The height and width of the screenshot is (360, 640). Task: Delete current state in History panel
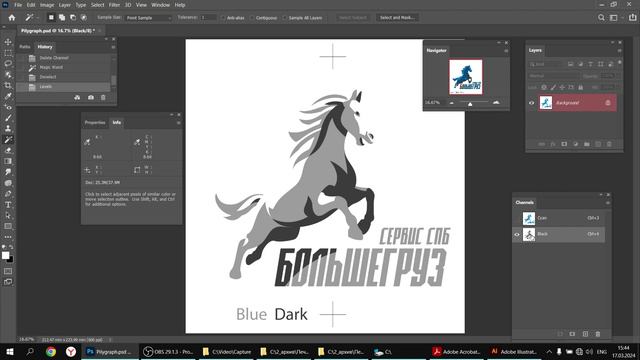tap(103, 98)
